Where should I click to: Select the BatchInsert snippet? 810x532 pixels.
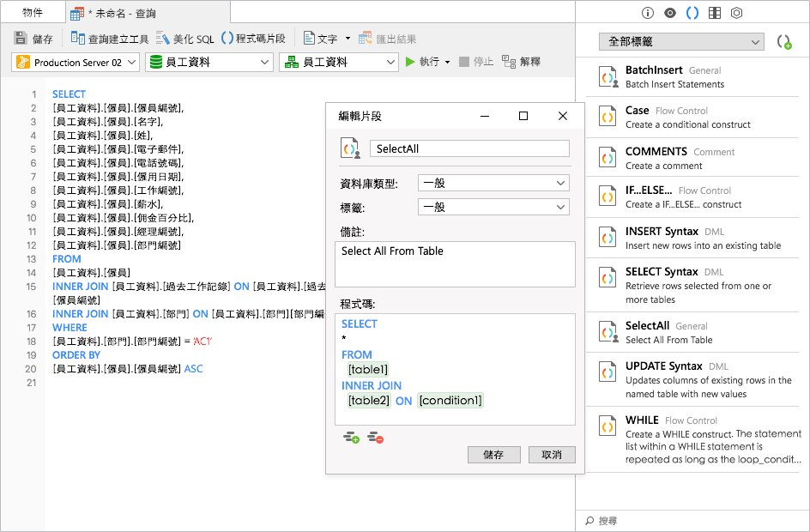coord(692,76)
